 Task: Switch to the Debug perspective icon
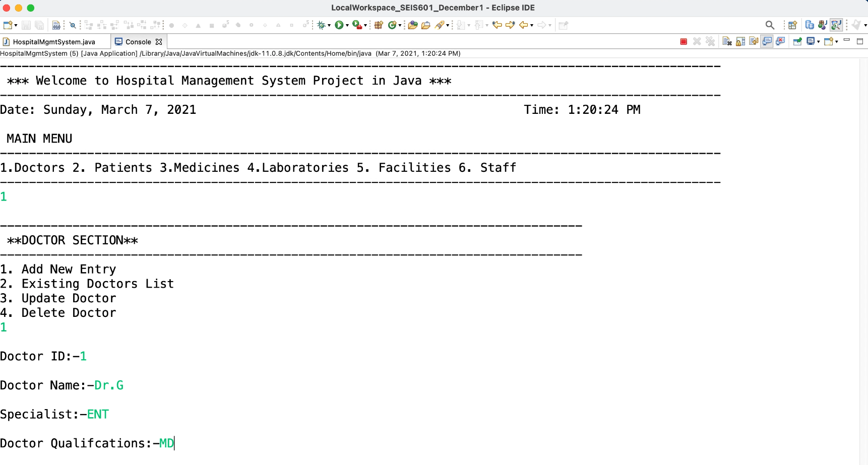pos(836,25)
